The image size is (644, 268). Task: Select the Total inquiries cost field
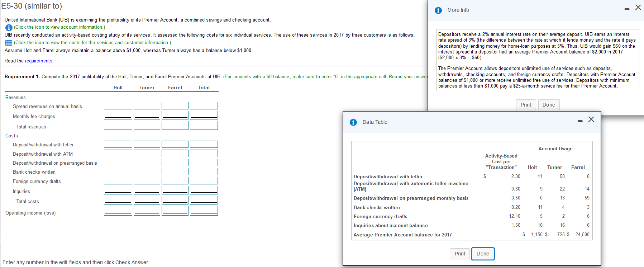(204, 190)
